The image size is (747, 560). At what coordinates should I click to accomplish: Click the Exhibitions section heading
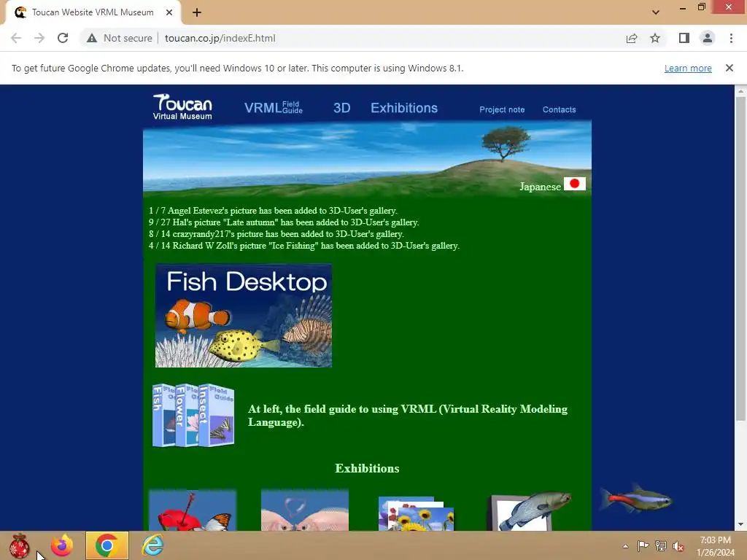pyautogui.click(x=367, y=468)
